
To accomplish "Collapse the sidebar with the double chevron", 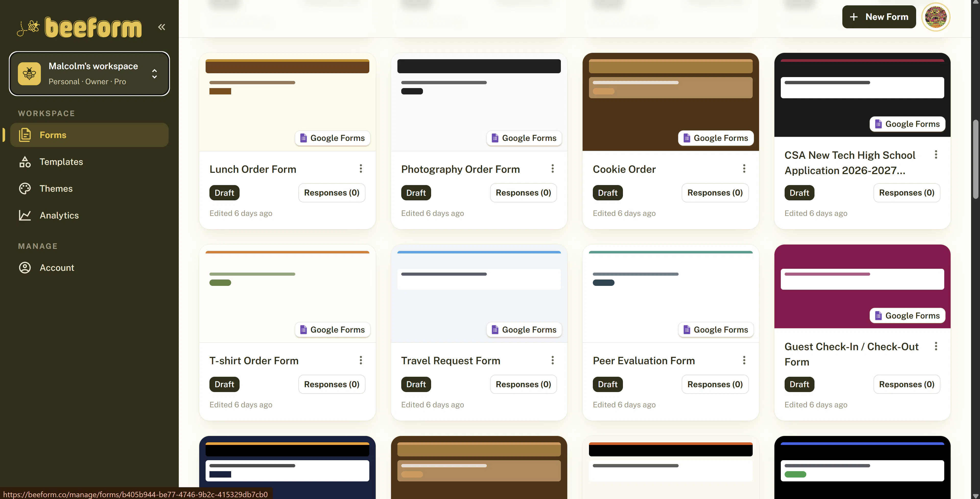I will 162,27.
